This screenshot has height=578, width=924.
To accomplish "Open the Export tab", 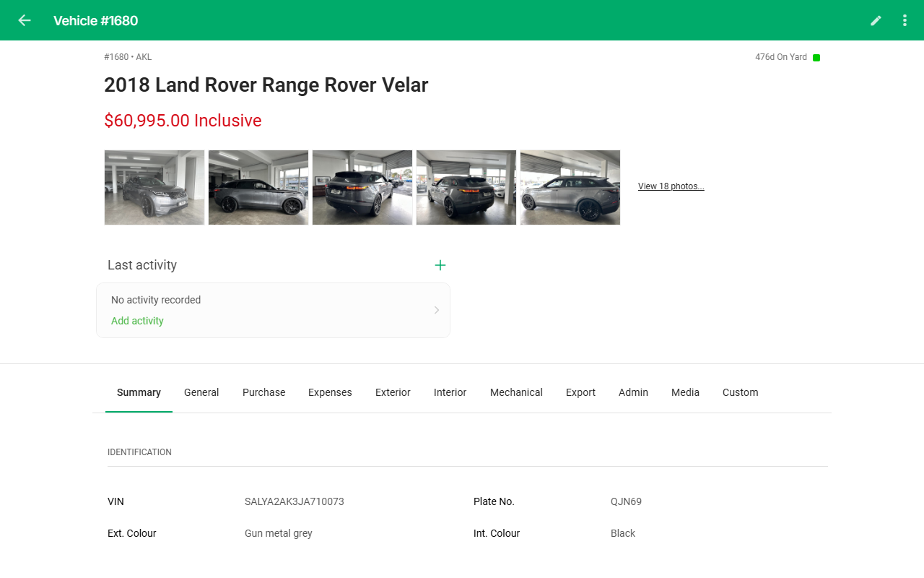I will click(580, 392).
